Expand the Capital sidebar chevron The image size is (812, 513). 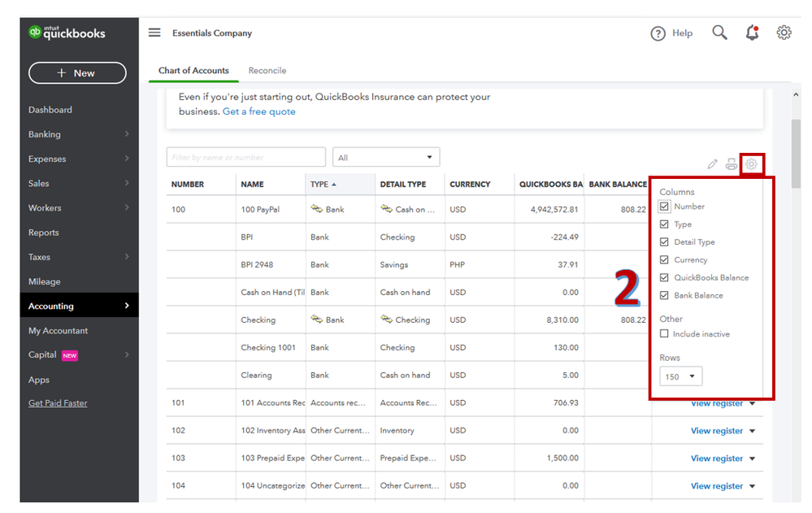pos(127,355)
